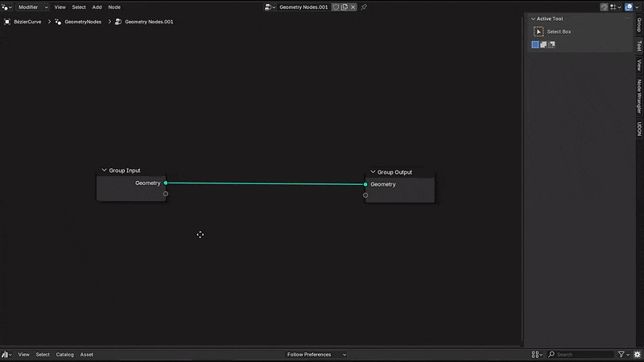The width and height of the screenshot is (644, 362).
Task: Switch to the UDON sidebar tab
Action: pos(639,129)
